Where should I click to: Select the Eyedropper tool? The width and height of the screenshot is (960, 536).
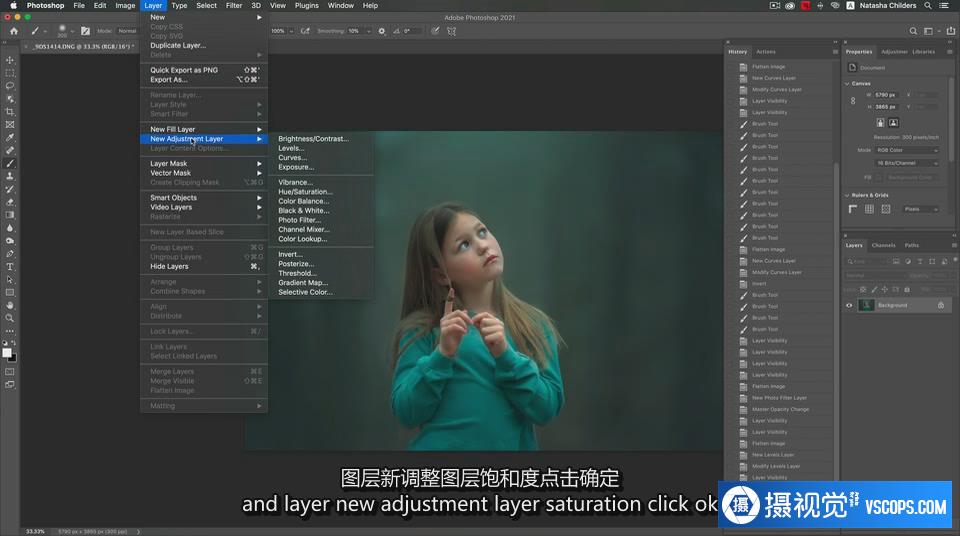click(10, 137)
